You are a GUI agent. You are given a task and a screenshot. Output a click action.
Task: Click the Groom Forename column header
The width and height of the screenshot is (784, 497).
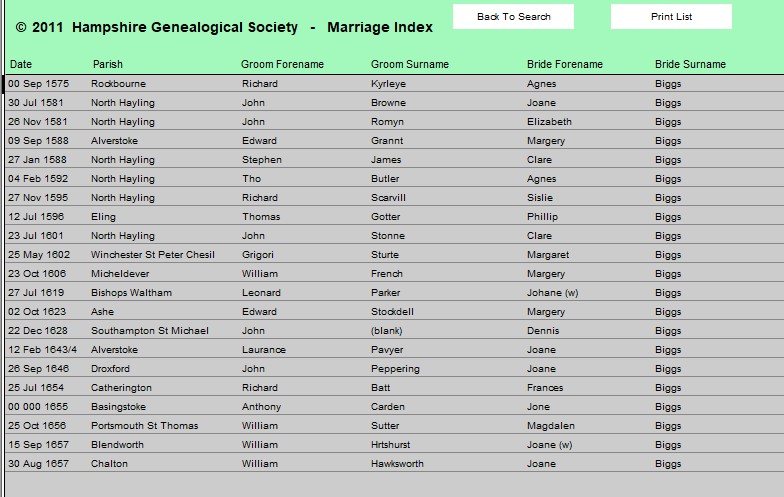282,65
